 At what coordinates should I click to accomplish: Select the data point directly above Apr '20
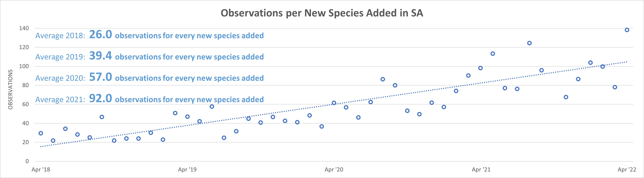(x=334, y=103)
